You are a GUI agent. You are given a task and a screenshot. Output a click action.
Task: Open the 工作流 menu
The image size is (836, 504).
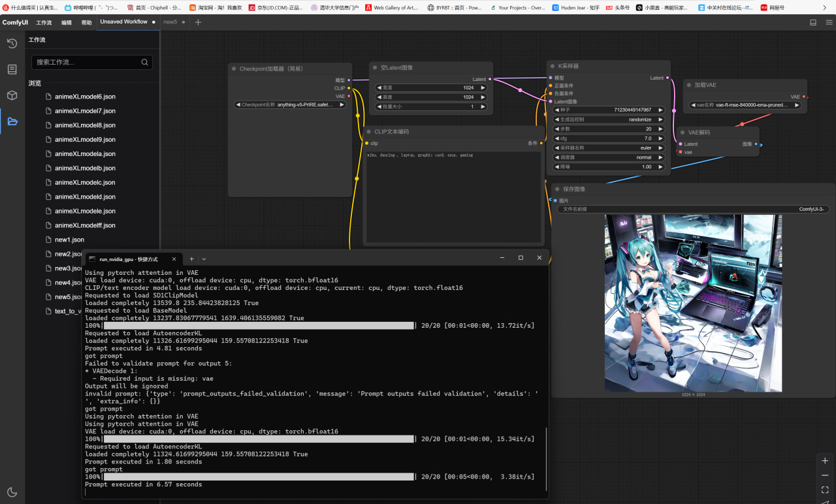[x=44, y=22]
